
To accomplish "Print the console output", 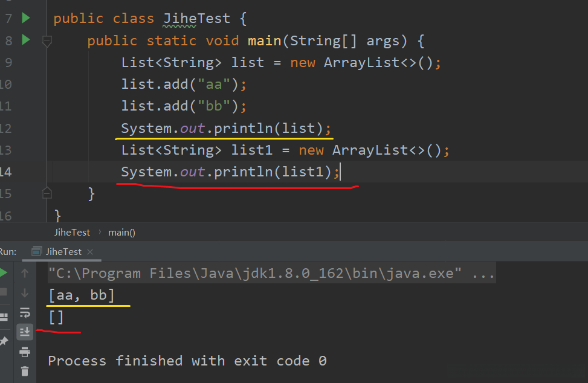I will point(25,352).
